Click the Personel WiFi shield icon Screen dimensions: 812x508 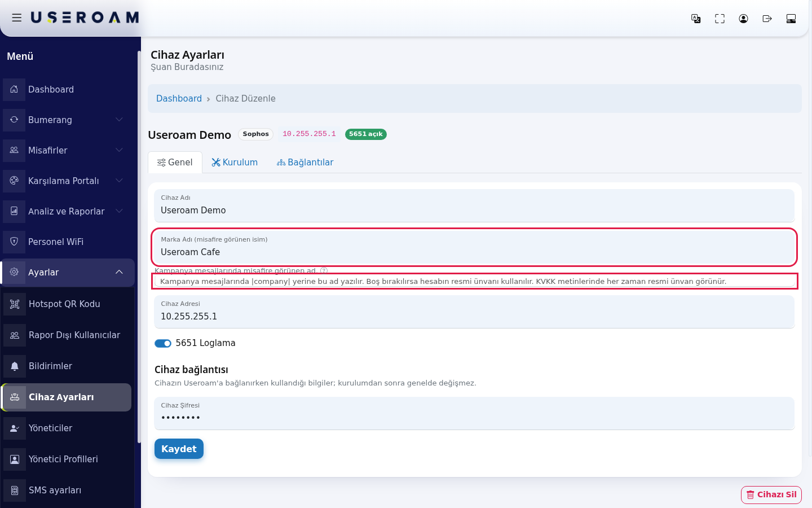[14, 242]
